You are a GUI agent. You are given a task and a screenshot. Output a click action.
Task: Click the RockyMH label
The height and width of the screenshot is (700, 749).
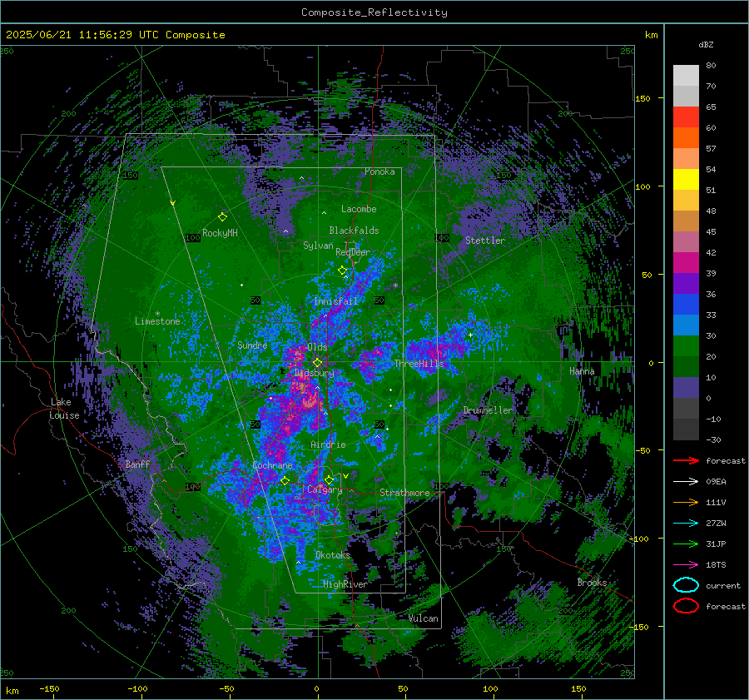pos(220,233)
